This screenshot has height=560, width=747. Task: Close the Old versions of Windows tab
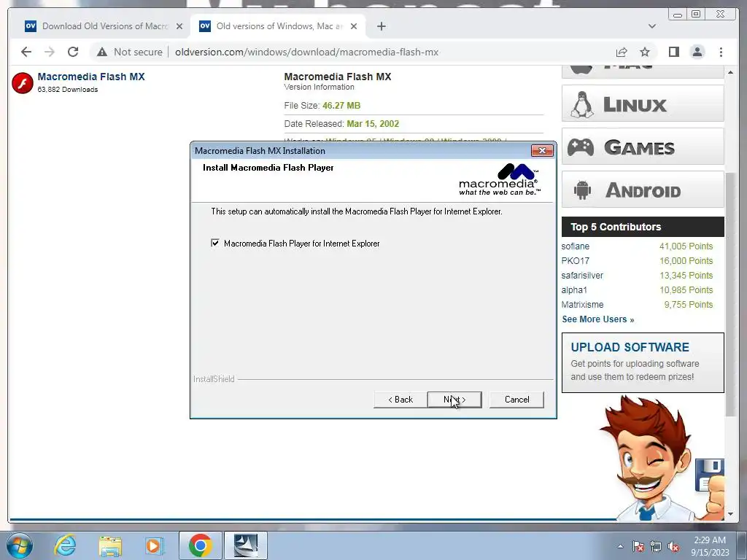coord(354,26)
